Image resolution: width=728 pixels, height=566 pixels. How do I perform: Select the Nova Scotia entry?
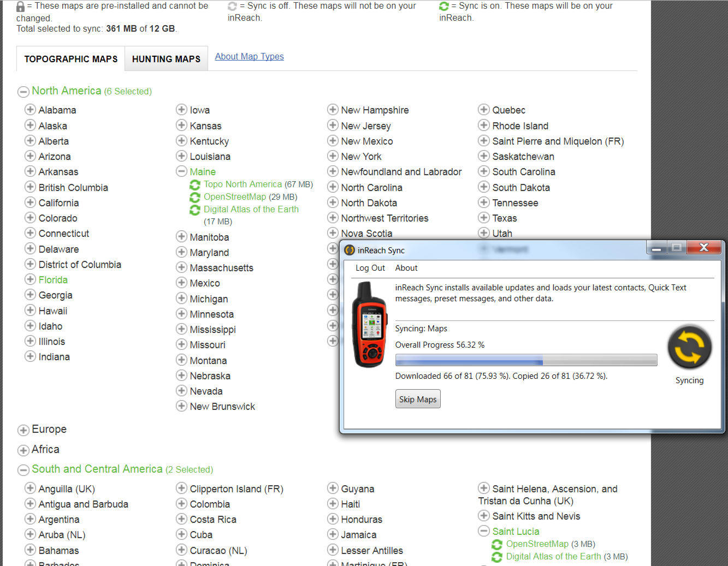coord(366,234)
